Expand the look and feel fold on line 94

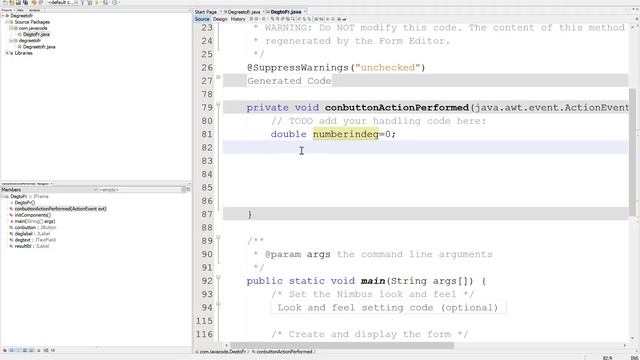(218, 304)
